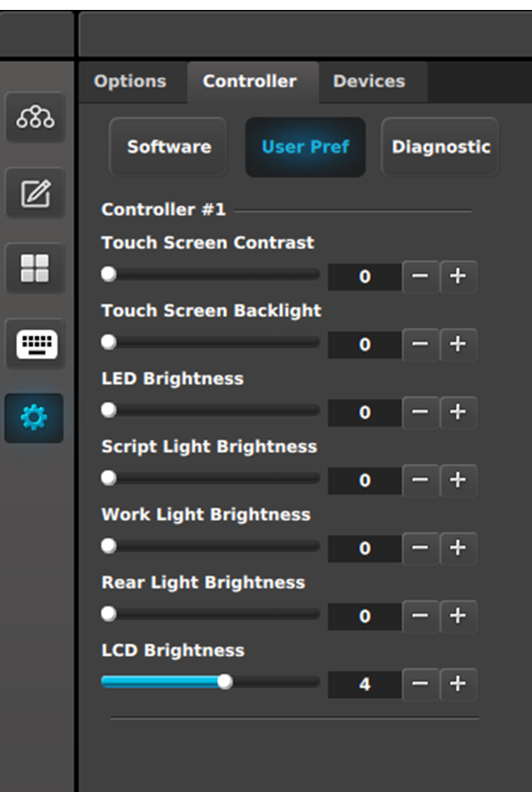The height and width of the screenshot is (792, 532).
Task: Select the blue settings gear icon
Action: pyautogui.click(x=34, y=418)
